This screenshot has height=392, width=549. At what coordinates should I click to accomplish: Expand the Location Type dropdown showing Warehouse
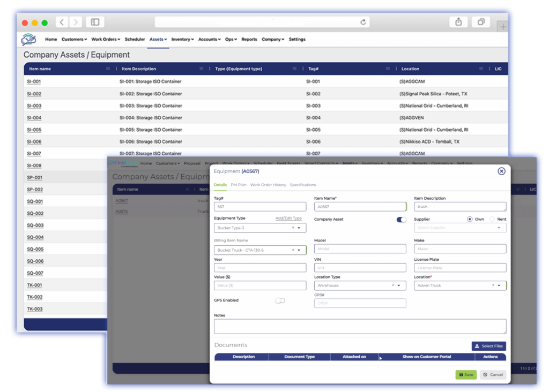(399, 285)
